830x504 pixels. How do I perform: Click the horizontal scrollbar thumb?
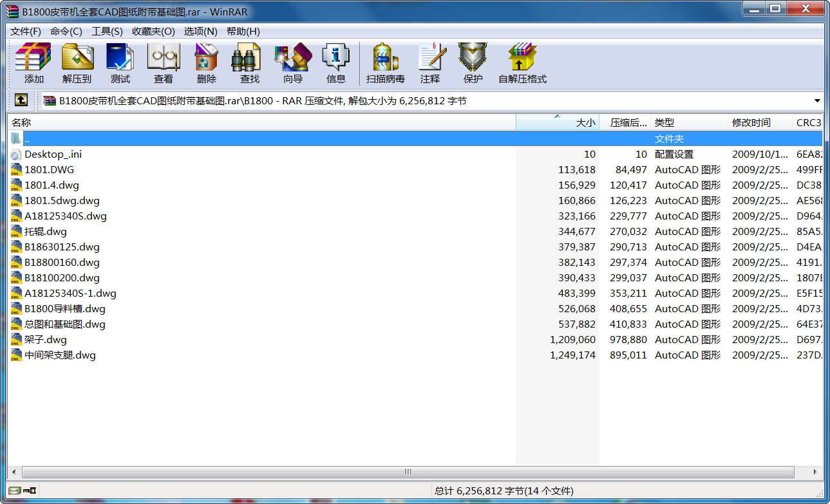[x=407, y=472]
